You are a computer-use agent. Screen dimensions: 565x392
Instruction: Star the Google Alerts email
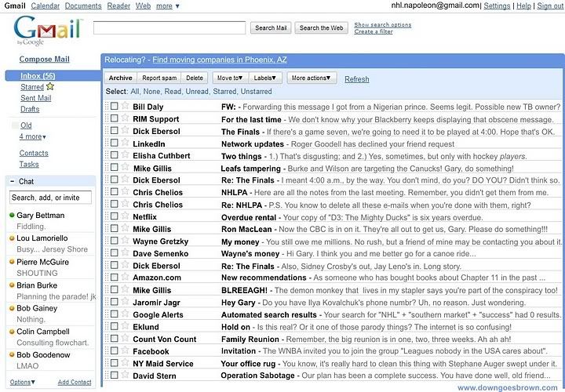tap(125, 314)
